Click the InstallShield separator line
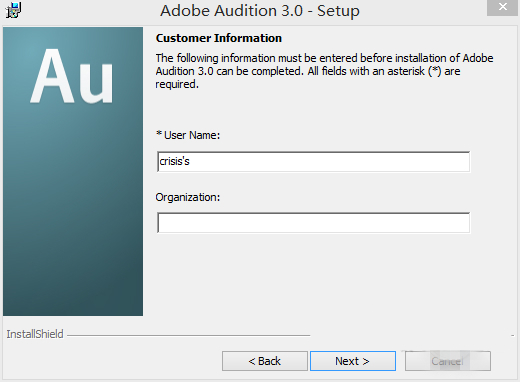Viewport: 520px width, 382px height. pyautogui.click(x=189, y=335)
